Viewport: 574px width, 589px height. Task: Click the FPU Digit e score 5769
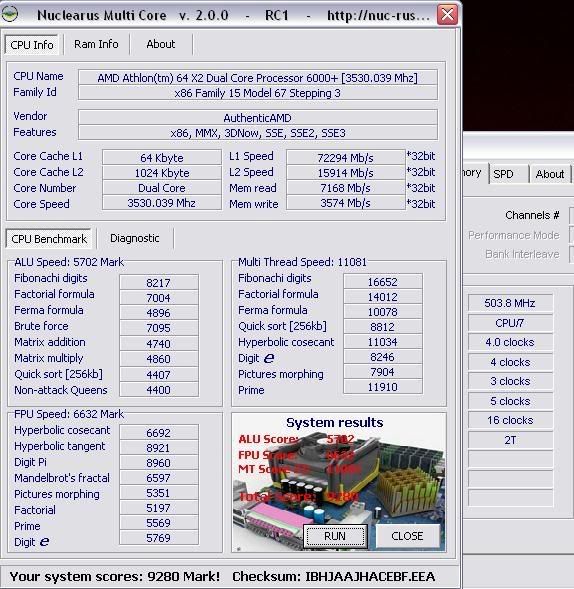(x=159, y=538)
